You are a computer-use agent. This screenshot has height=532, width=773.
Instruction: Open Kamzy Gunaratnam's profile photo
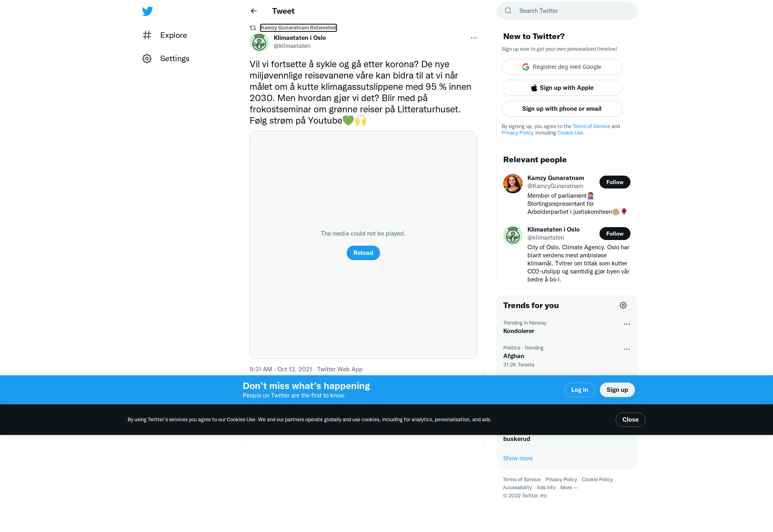[x=513, y=184]
